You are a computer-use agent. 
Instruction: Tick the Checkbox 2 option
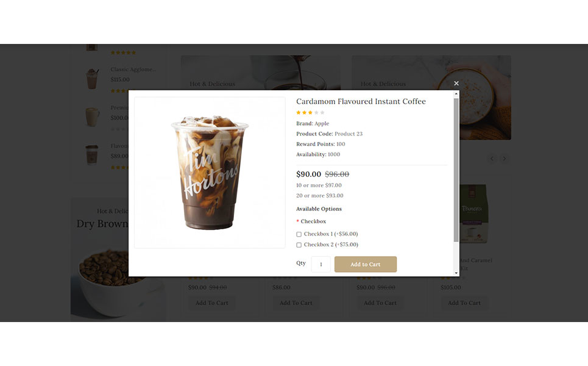click(x=299, y=245)
